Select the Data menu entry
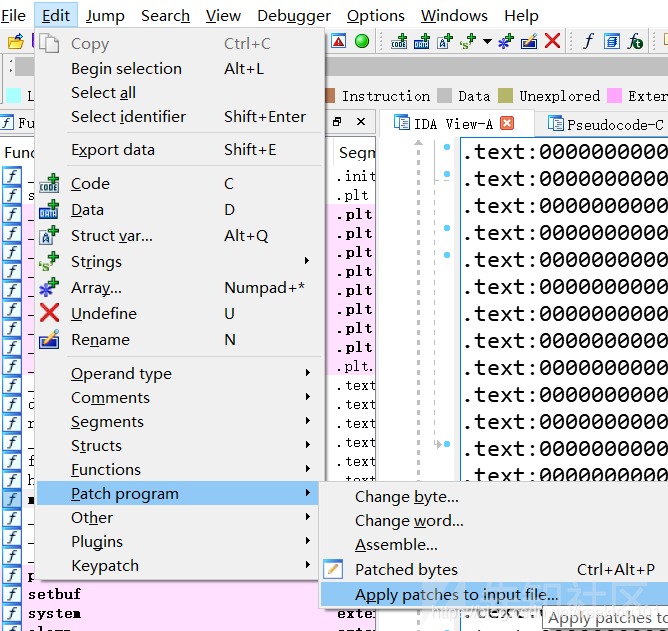Image resolution: width=668 pixels, height=631 pixels. 179,210
